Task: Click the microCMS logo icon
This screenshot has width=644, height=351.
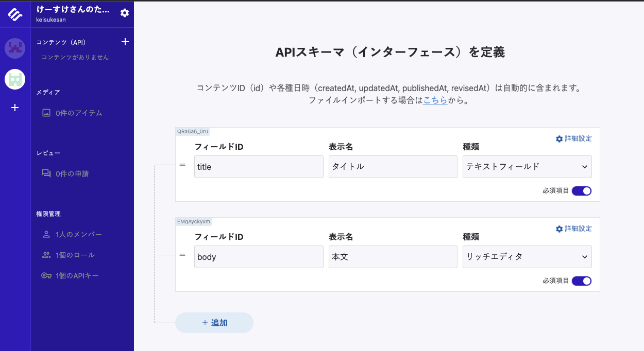Action: (x=15, y=14)
